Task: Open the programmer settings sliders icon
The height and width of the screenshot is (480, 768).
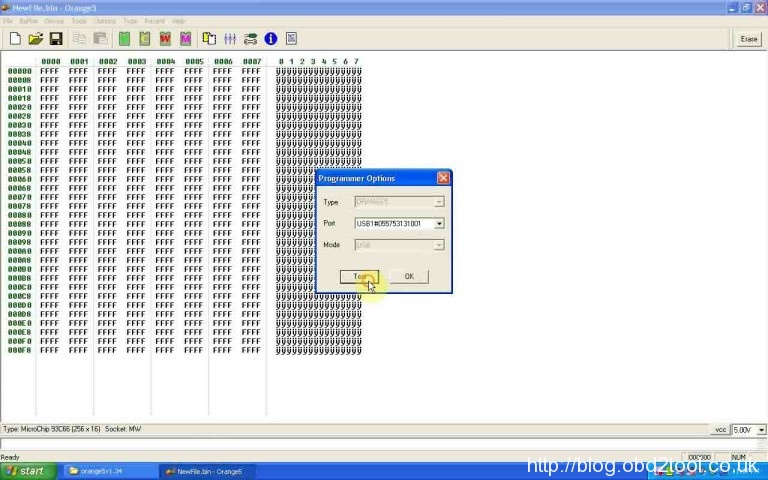Action: pos(230,39)
